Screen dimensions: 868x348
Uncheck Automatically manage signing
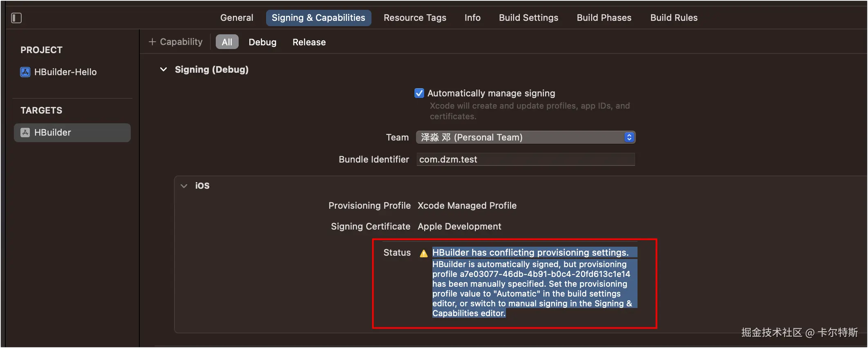click(419, 94)
